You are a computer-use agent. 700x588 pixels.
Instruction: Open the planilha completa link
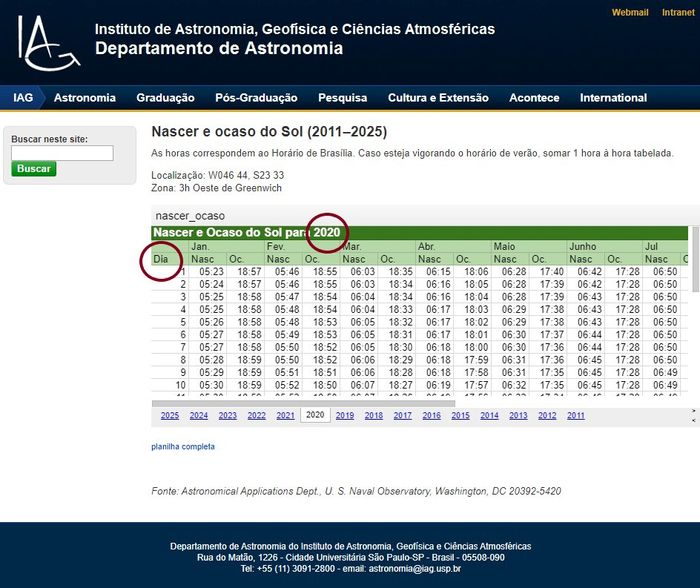(183, 446)
